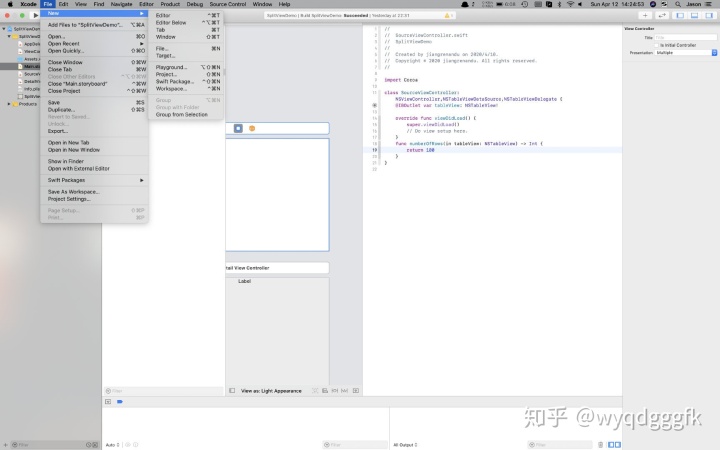This screenshot has height=450, width=720.
Task: Select the orange First Responder icon
Action: pyautogui.click(x=252, y=128)
